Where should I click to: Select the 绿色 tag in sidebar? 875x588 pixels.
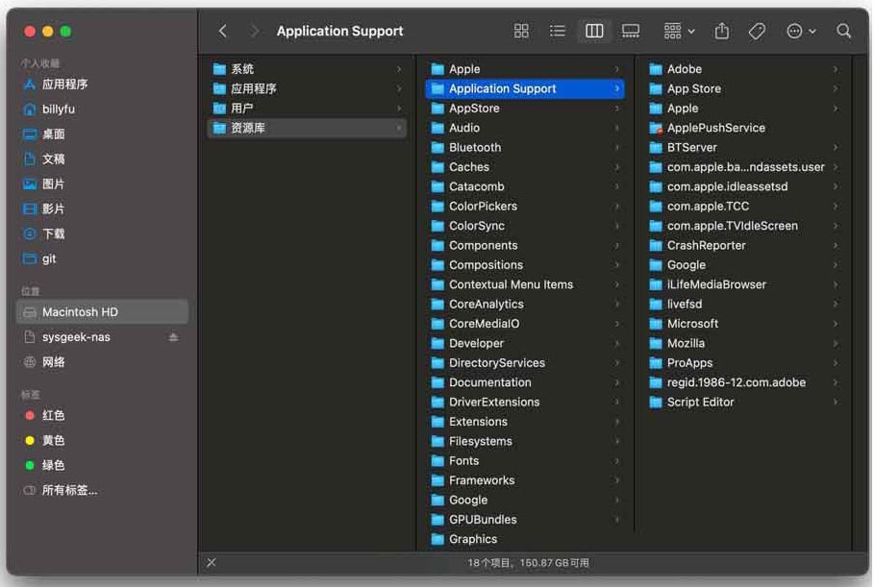(x=54, y=465)
